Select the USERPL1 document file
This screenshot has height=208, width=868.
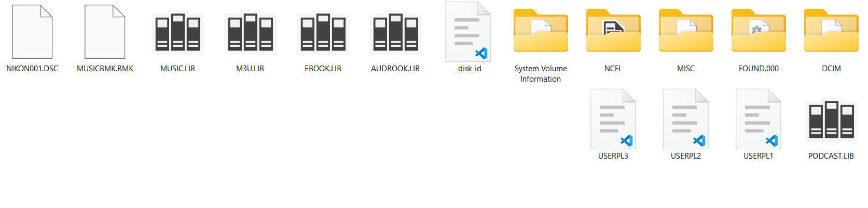[759, 119]
